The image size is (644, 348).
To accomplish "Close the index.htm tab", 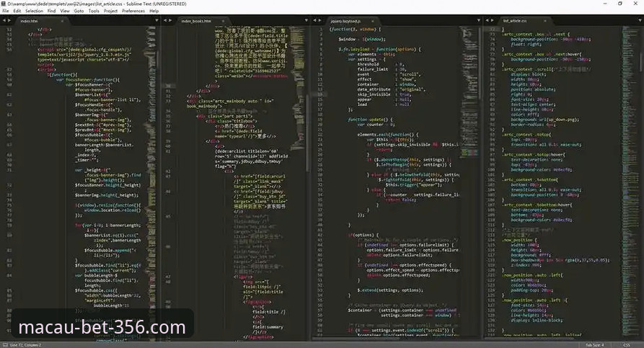I will [x=63, y=21].
